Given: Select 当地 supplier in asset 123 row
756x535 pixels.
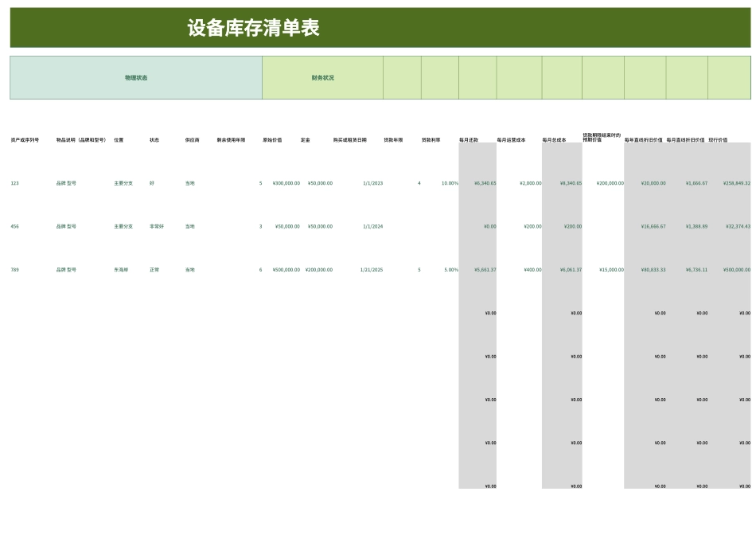Looking at the screenshot, I should tap(190, 183).
